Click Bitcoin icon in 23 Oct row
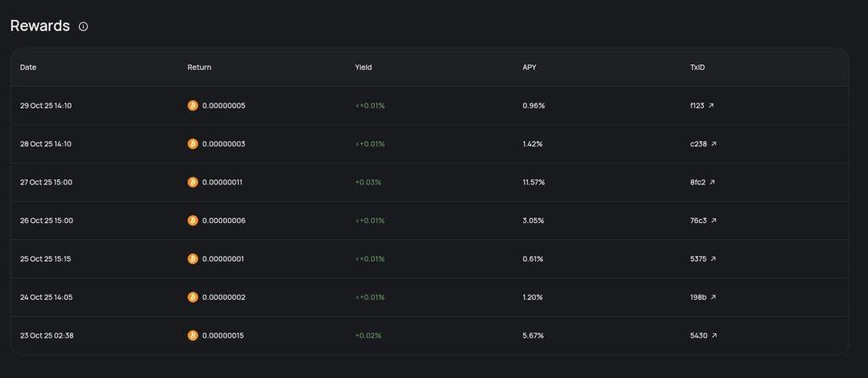 (x=193, y=335)
